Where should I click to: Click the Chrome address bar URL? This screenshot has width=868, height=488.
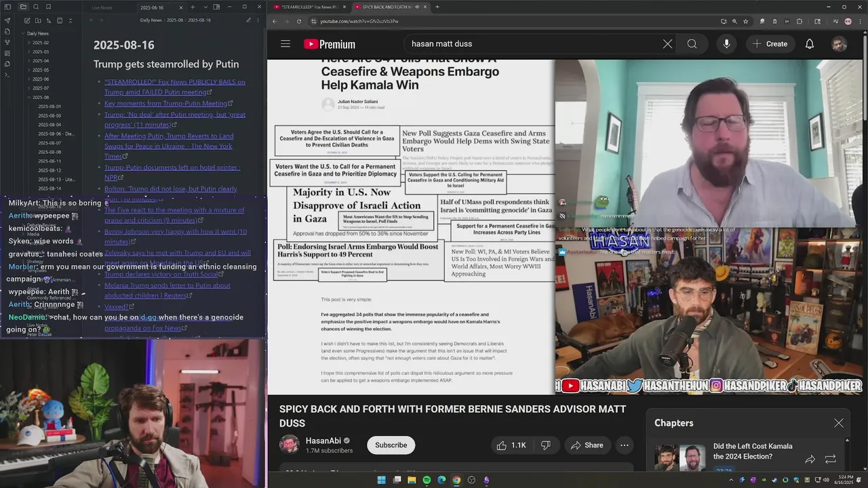pos(359,21)
